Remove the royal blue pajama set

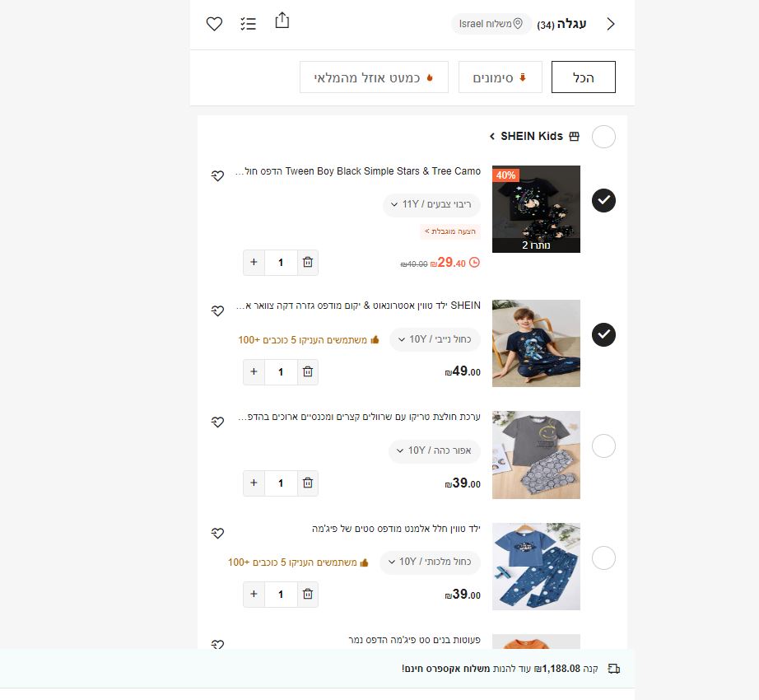tap(308, 594)
